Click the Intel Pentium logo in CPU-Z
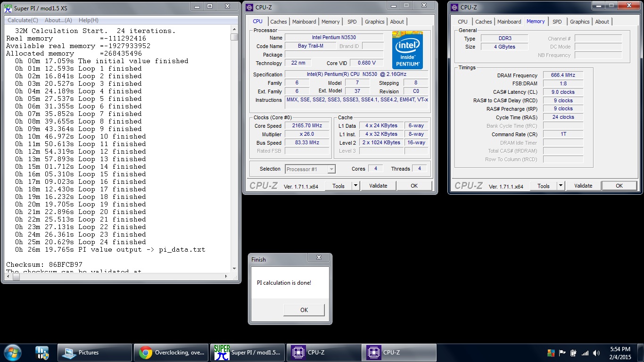 pyautogui.click(x=407, y=50)
